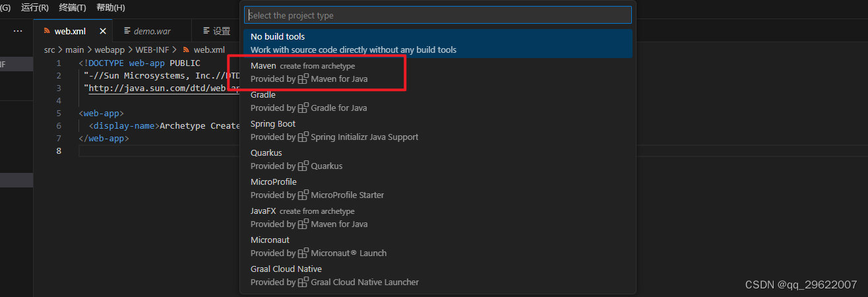Click the breadcrumb web.xml file icon
868x297 pixels.
[x=187, y=49]
